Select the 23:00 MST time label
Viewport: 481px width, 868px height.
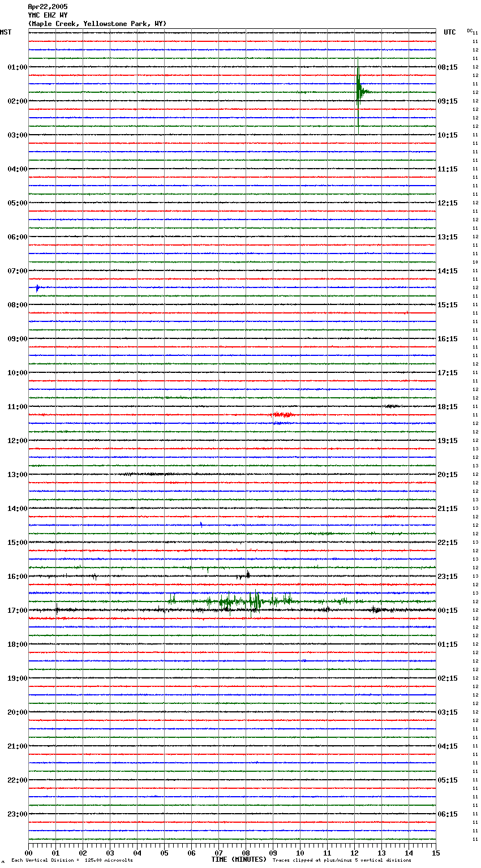pos(18,814)
